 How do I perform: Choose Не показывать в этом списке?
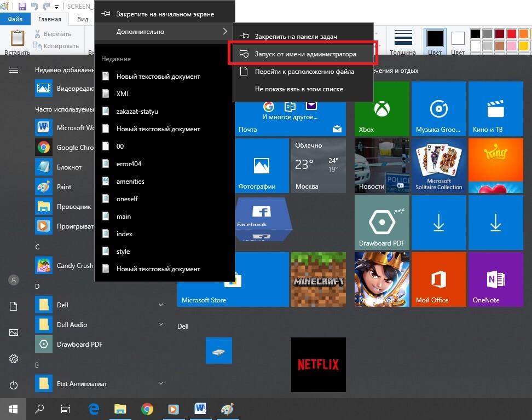pos(303,89)
